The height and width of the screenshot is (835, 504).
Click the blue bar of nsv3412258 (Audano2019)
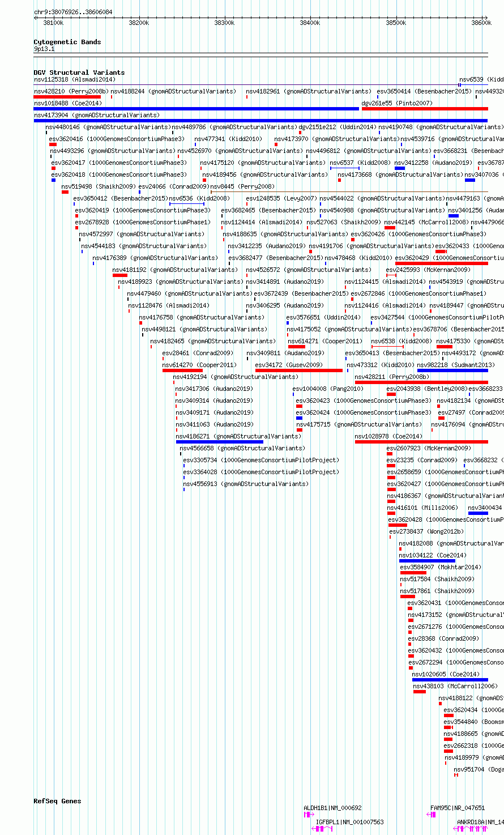400,168
